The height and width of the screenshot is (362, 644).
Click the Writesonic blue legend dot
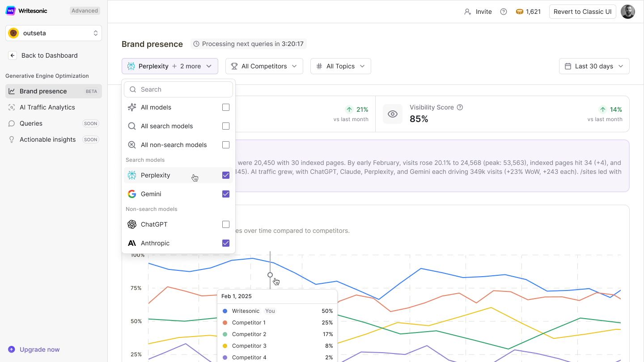pyautogui.click(x=225, y=311)
